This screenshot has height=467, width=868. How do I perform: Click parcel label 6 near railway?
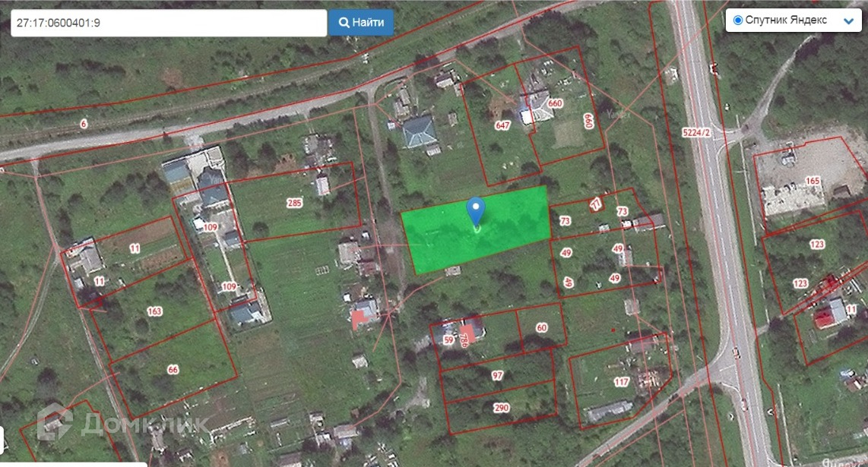[84, 124]
